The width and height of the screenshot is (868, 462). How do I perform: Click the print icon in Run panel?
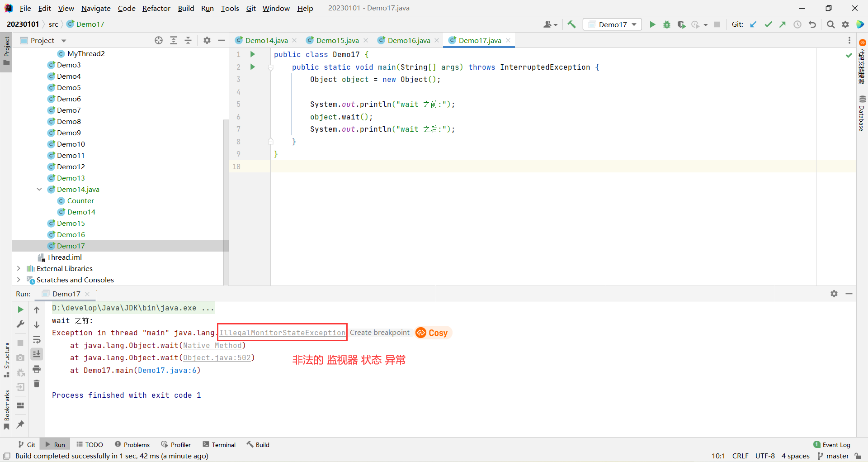pyautogui.click(x=37, y=369)
